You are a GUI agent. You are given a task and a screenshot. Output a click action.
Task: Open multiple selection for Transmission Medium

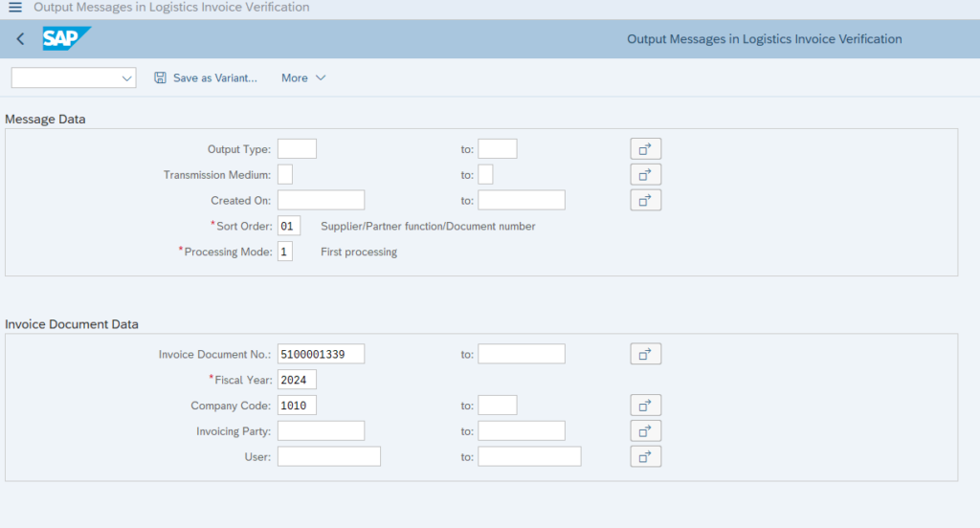(646, 175)
